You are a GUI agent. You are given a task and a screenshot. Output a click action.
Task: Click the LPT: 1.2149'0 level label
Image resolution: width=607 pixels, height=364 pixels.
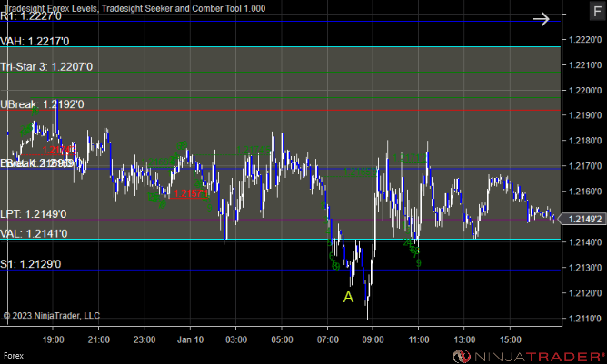(x=34, y=214)
